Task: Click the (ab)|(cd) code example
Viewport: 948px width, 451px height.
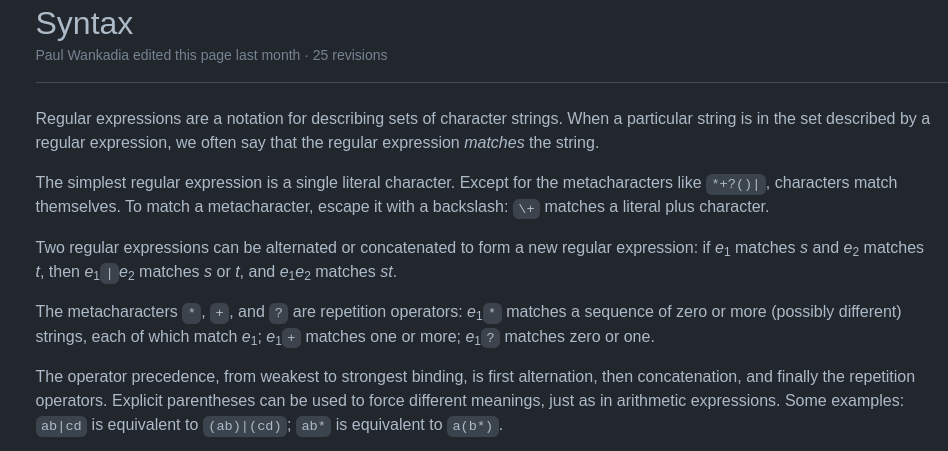Action: point(245,426)
